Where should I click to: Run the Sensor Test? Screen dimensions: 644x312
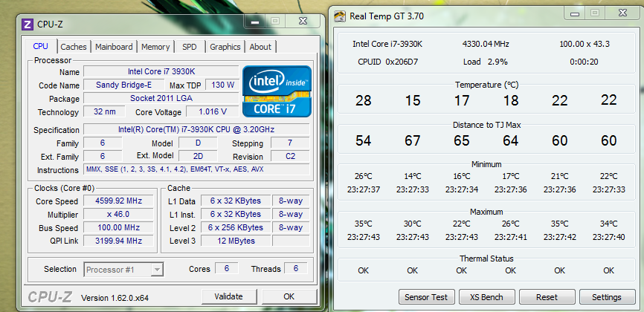[426, 297]
